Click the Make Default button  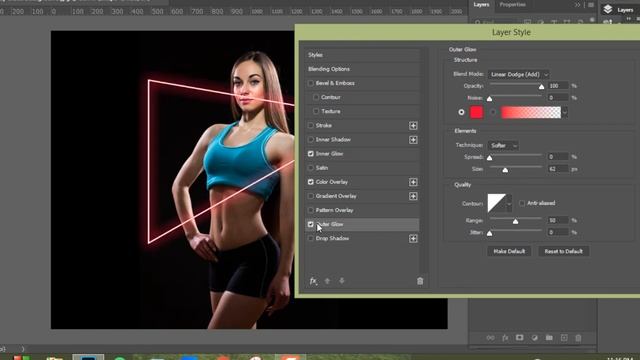(x=509, y=251)
